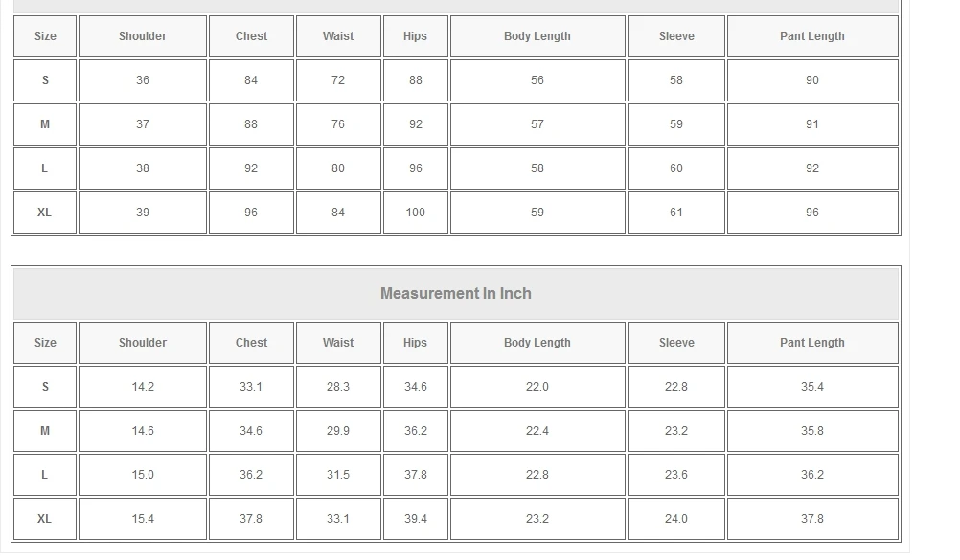Click the size S waist cell showing 72

pos(338,80)
